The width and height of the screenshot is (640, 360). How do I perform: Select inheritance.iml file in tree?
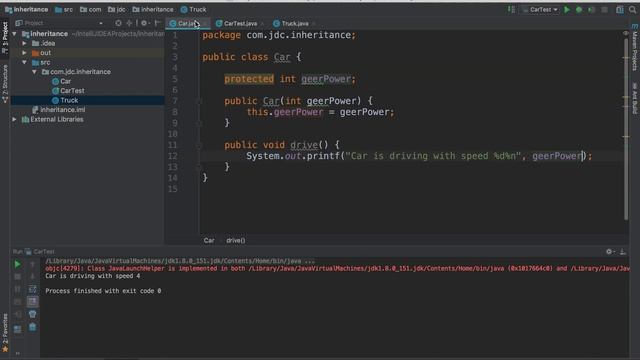(58, 110)
